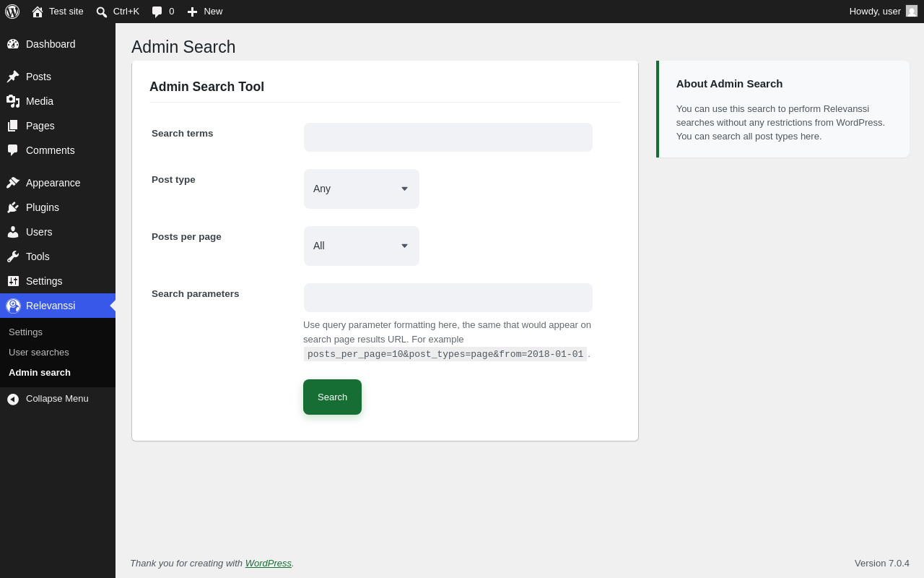Open the Dashboard menu label

(51, 44)
